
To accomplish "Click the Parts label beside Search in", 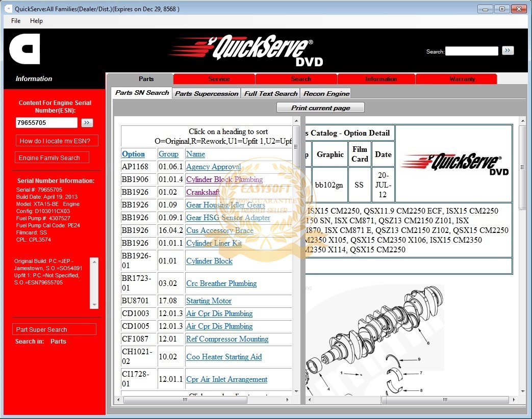I will coord(58,342).
